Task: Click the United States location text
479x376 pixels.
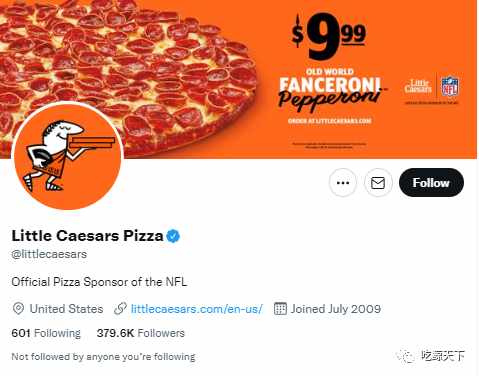Action: pos(66,309)
